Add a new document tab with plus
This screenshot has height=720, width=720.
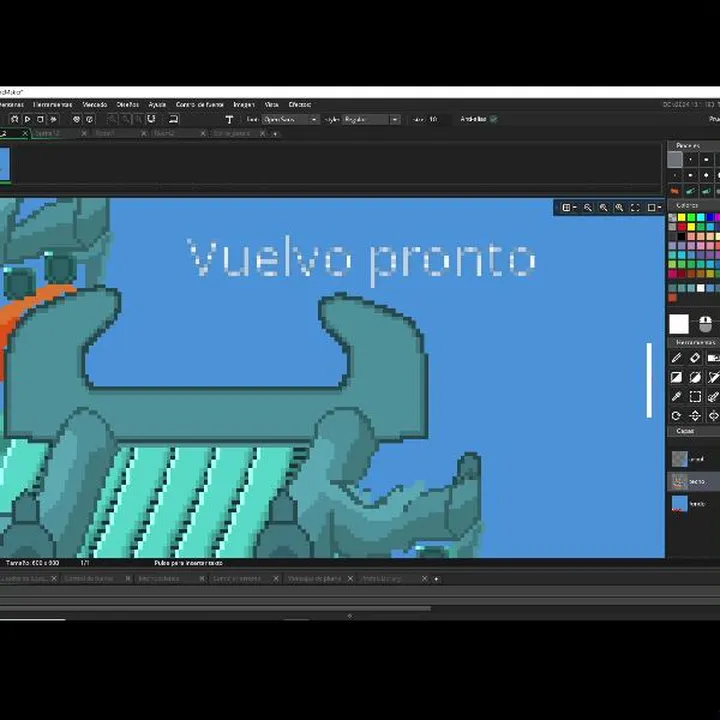tap(275, 134)
